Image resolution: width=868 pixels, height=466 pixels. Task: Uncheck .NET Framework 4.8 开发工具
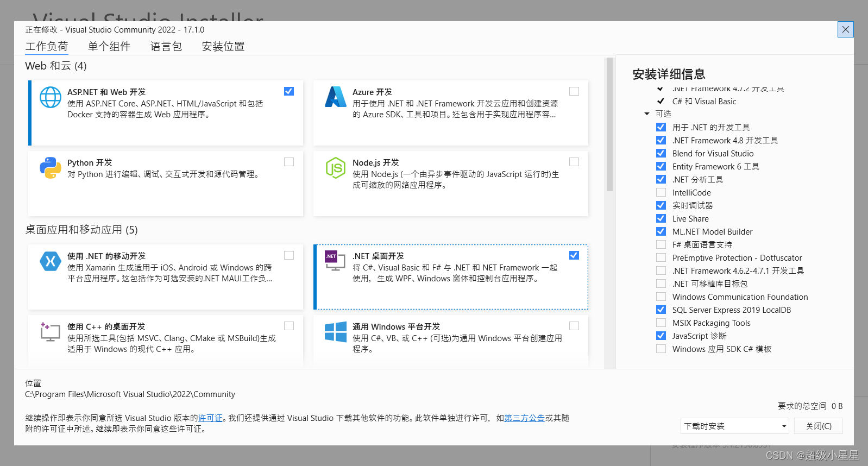pyautogui.click(x=661, y=140)
